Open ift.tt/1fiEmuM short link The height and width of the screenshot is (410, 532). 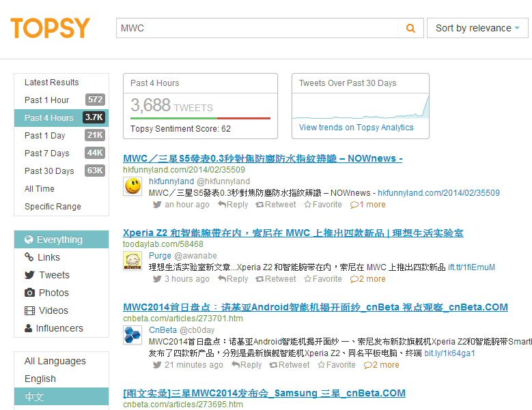471,267
